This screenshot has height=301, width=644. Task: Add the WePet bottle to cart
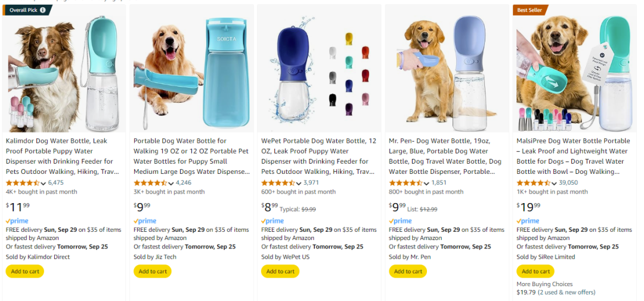coord(280,271)
